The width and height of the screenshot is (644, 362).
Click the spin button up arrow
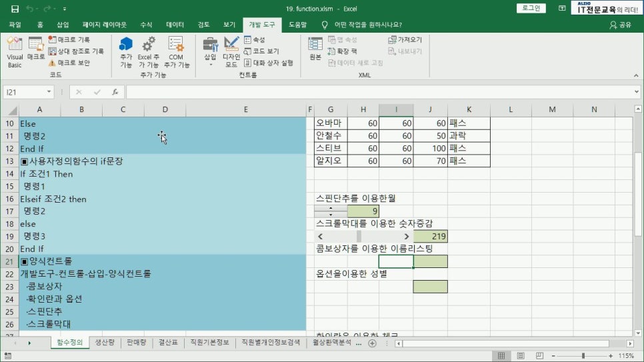[x=331, y=208]
